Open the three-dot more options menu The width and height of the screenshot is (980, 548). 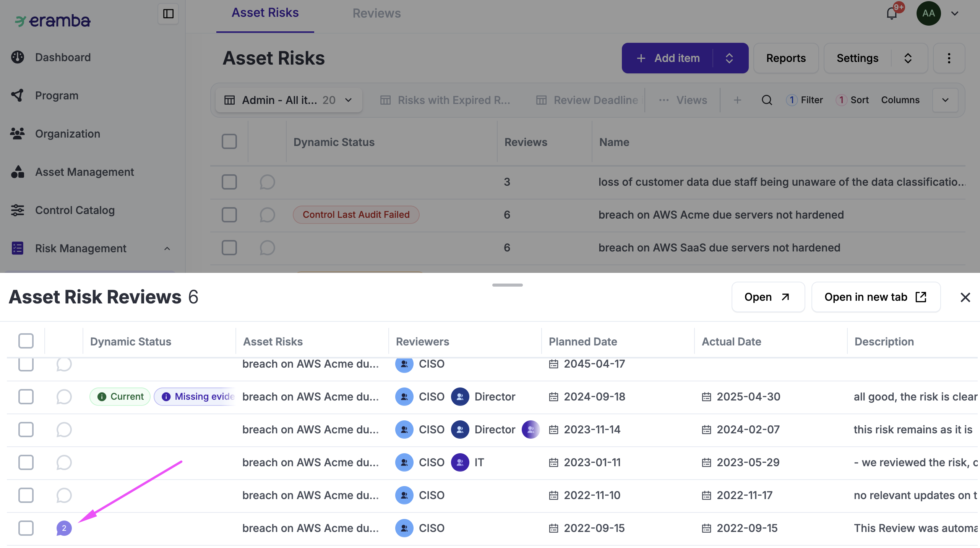click(949, 58)
